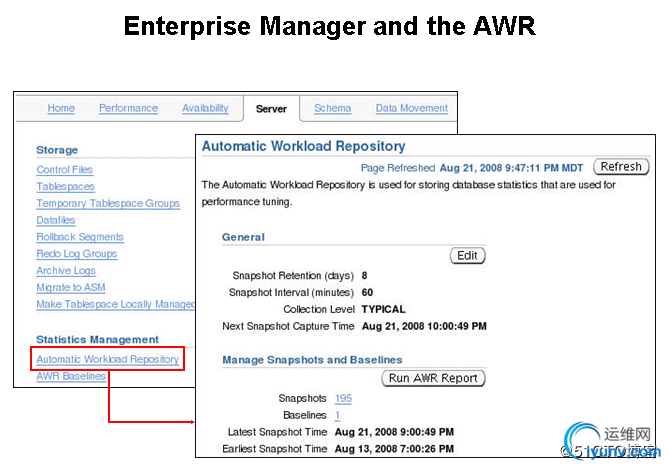The image size is (667, 468).
Task: Click the Collection Level label
Action: click(319, 309)
